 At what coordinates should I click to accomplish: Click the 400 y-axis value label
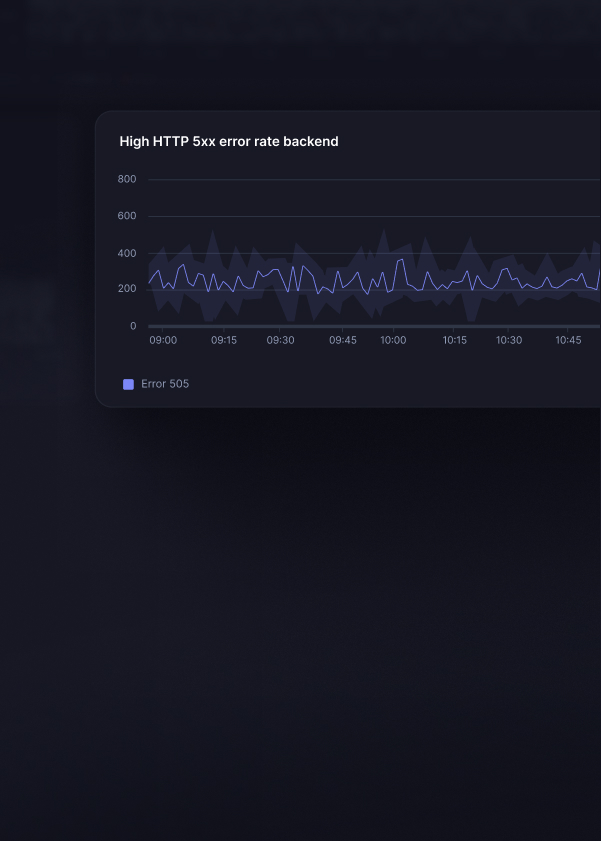click(127, 254)
